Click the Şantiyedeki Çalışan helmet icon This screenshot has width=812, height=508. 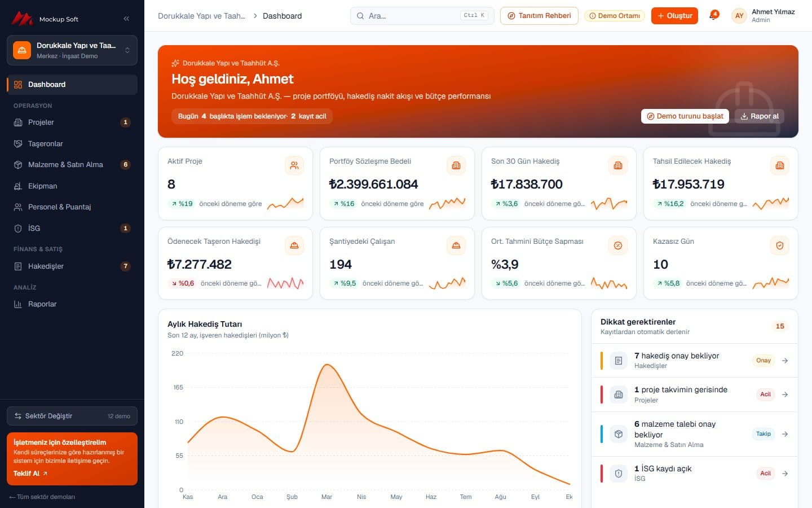pos(456,246)
